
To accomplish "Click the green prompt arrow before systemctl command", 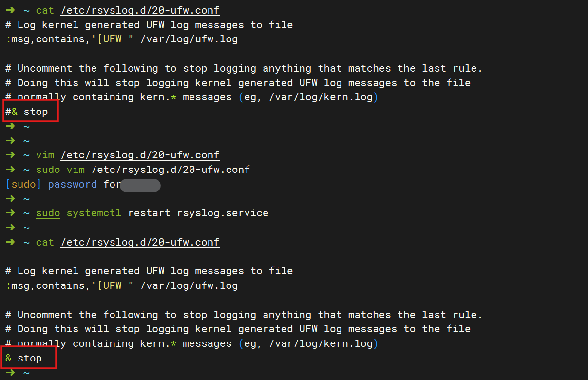I will pos(11,213).
